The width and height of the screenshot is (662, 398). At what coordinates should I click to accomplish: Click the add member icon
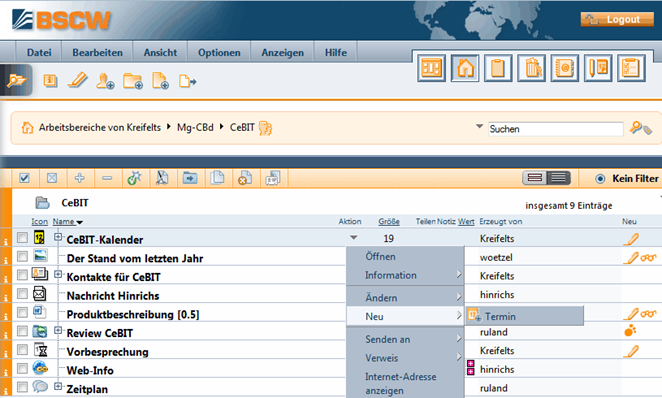[x=105, y=81]
